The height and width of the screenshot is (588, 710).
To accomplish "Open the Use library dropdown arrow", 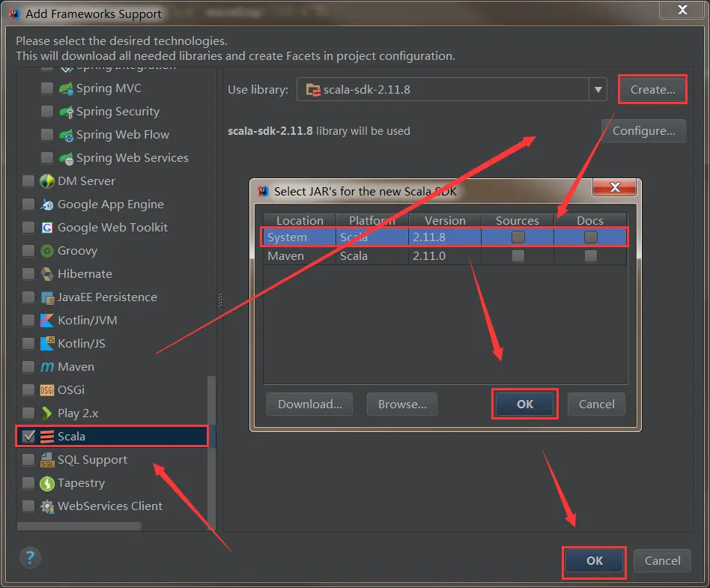I will 598,90.
